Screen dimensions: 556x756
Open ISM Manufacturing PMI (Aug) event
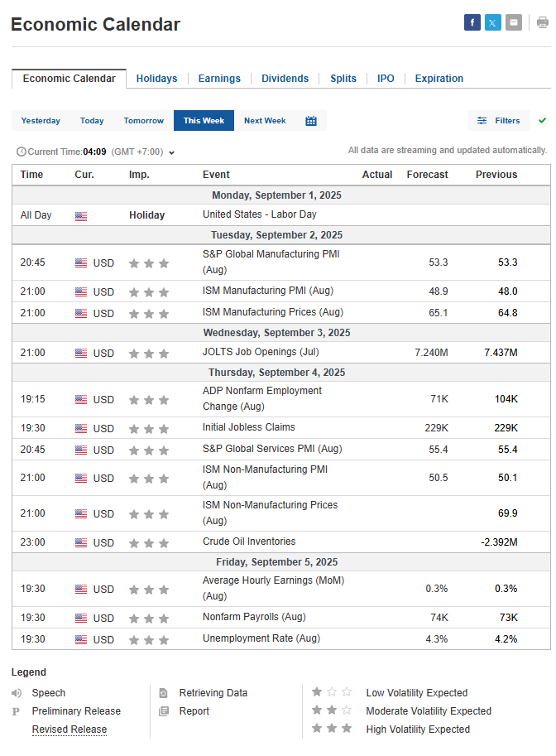tap(267, 291)
